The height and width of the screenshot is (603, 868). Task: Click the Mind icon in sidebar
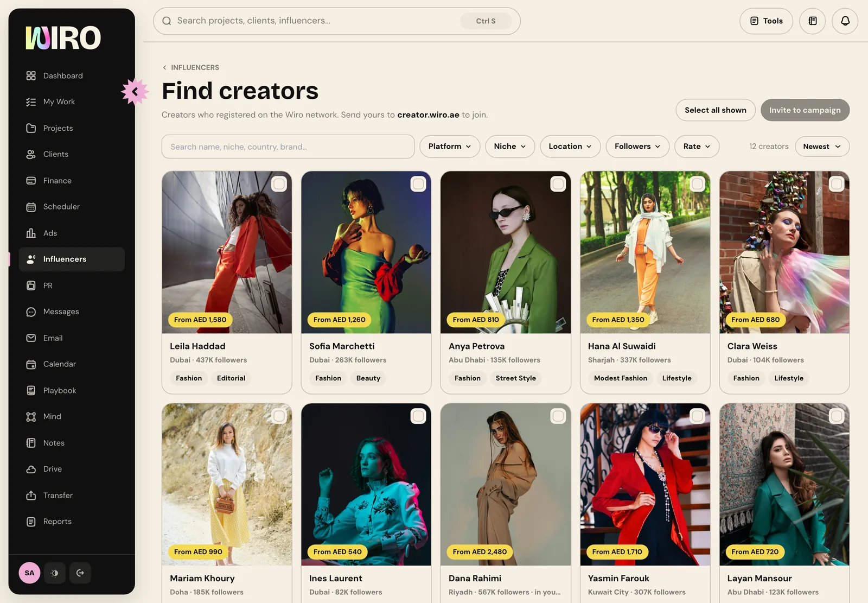[31, 417]
